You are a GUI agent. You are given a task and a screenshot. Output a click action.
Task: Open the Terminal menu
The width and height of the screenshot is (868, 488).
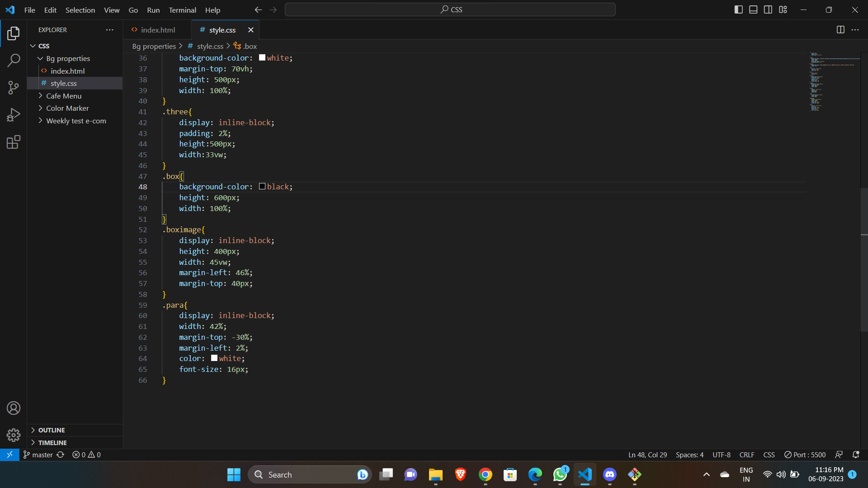coord(182,10)
